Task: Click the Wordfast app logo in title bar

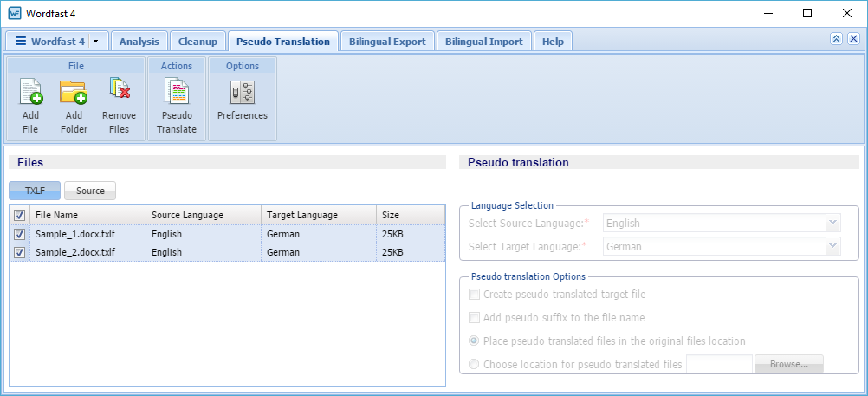Action: tap(15, 13)
